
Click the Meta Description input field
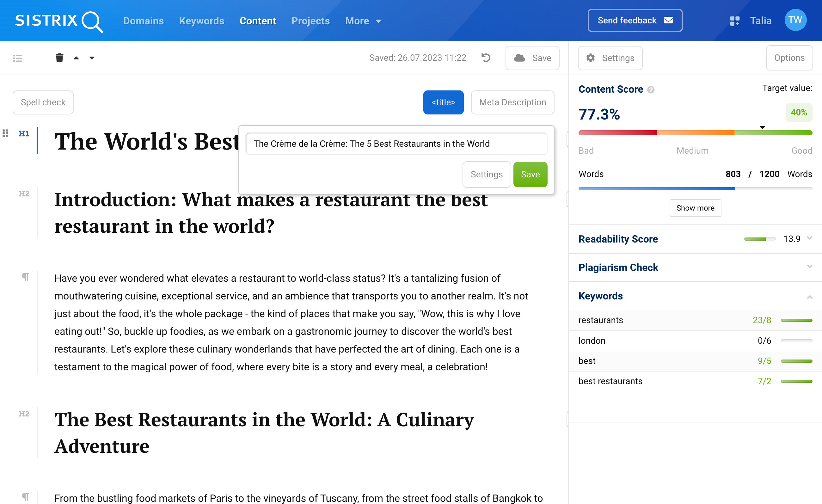(512, 102)
